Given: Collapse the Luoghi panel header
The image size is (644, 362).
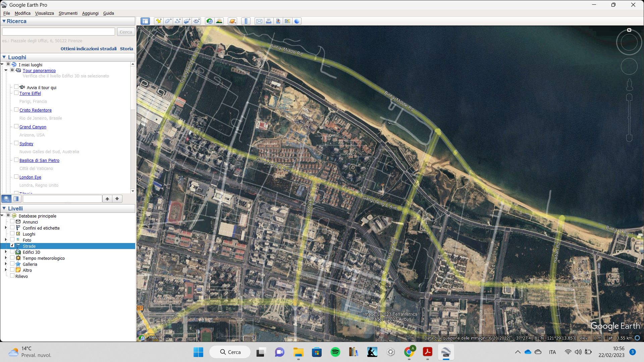Looking at the screenshot, I should click(4, 57).
